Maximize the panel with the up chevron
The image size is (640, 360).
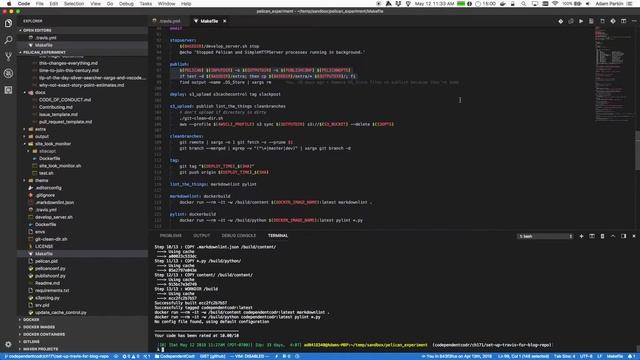click(x=613, y=236)
